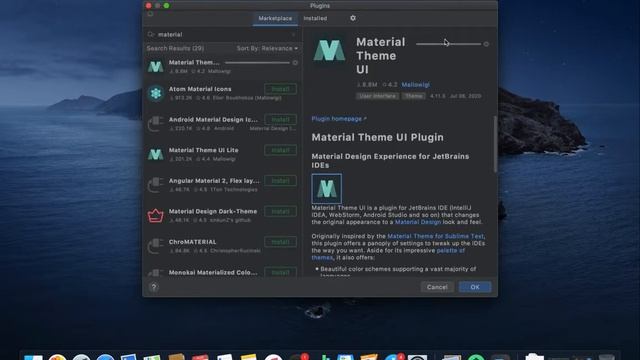Click the loading spinner icon below the window buttons

(150, 14)
